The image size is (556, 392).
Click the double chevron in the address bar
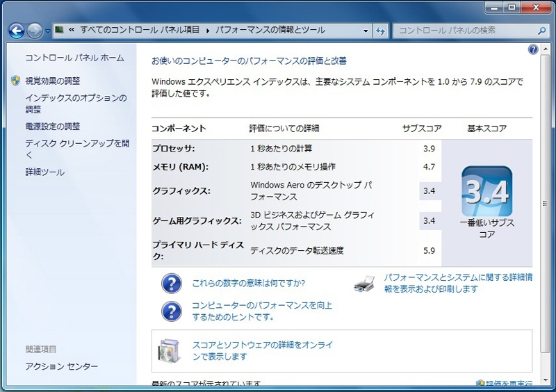pos(72,31)
